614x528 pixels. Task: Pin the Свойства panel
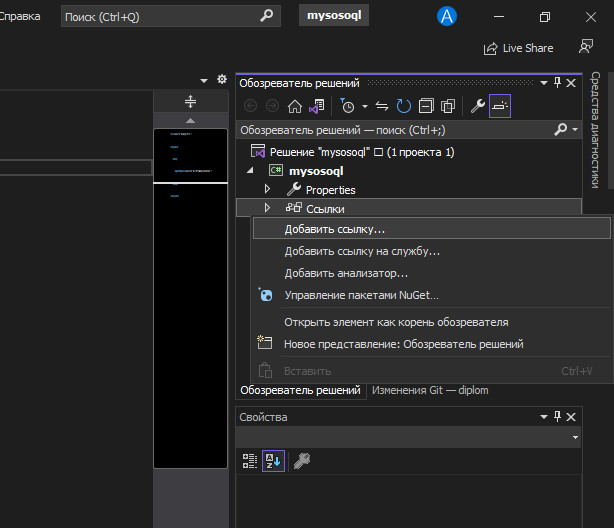click(x=558, y=416)
